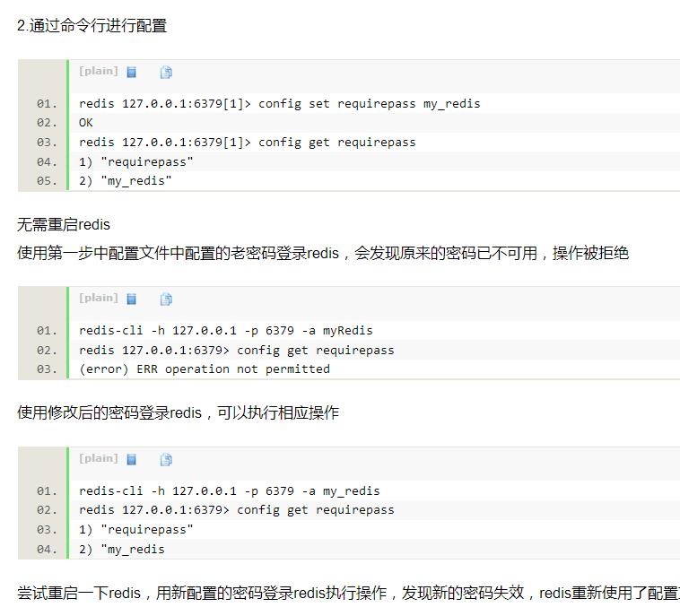
Task: Click copy icon in first code block
Action: coord(166,72)
